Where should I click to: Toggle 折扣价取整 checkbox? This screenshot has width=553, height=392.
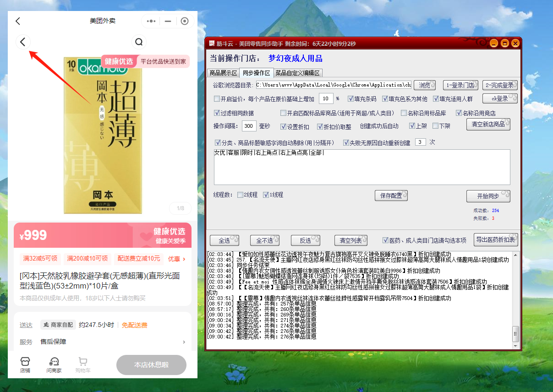320,126
